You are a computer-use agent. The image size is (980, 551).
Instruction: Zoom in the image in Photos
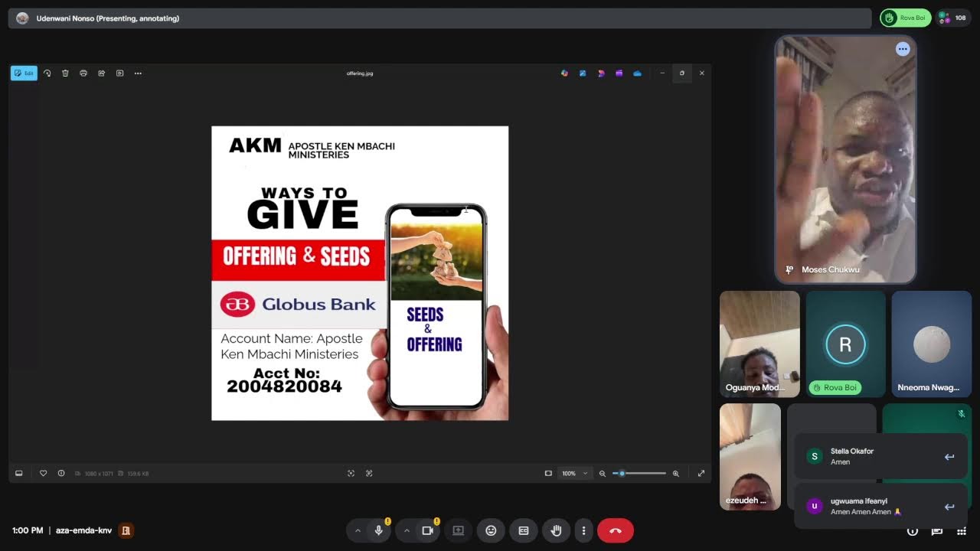tap(675, 474)
